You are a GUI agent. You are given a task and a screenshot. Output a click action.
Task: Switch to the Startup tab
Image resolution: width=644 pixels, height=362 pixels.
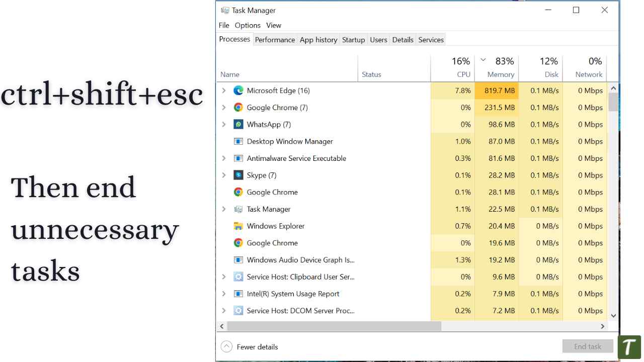[353, 40]
